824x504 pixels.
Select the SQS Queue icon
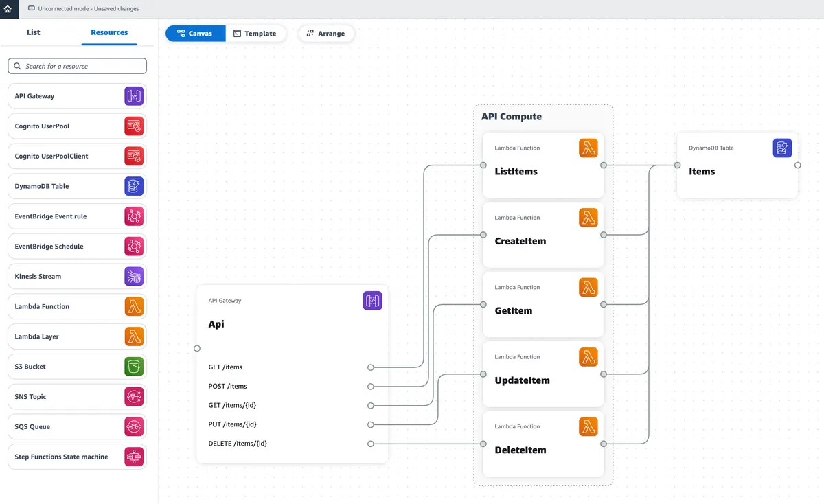135,426
